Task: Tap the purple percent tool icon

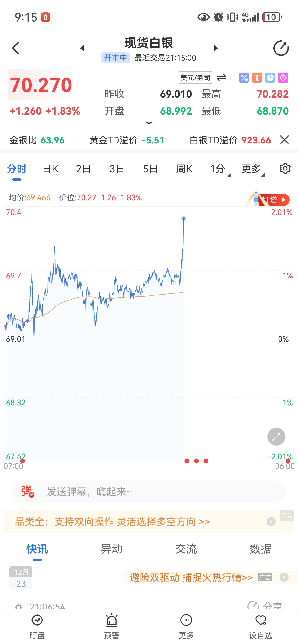Action: (x=244, y=78)
